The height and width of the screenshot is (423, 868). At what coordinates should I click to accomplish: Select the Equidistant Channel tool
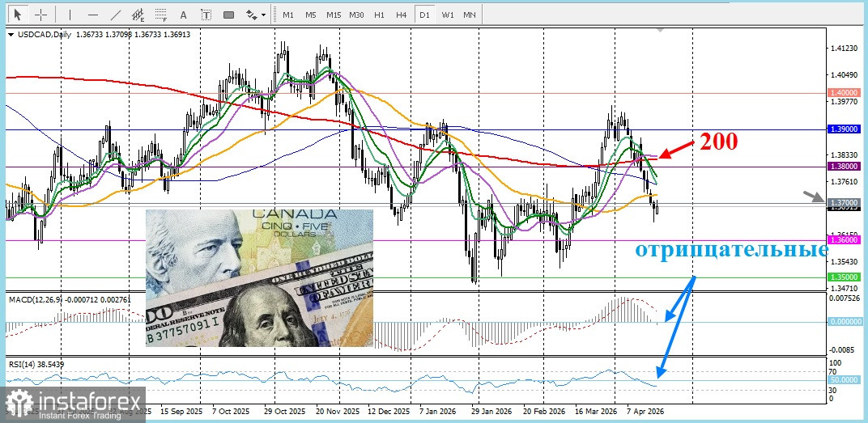point(138,15)
